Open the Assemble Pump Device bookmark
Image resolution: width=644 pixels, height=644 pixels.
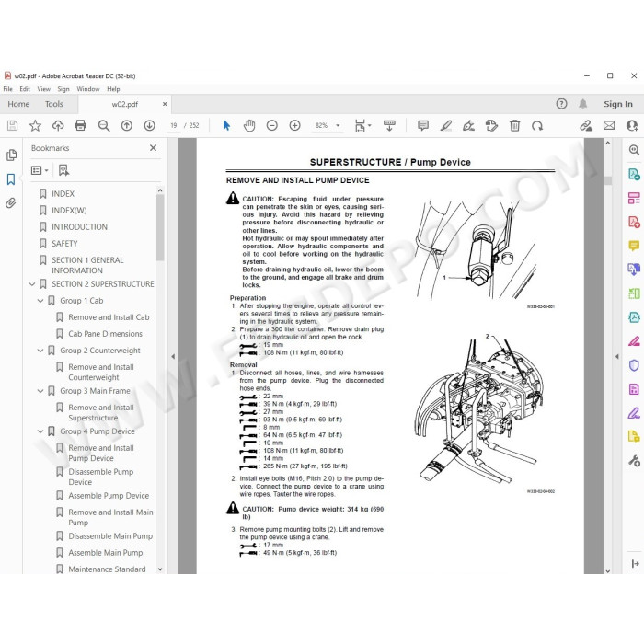109,496
